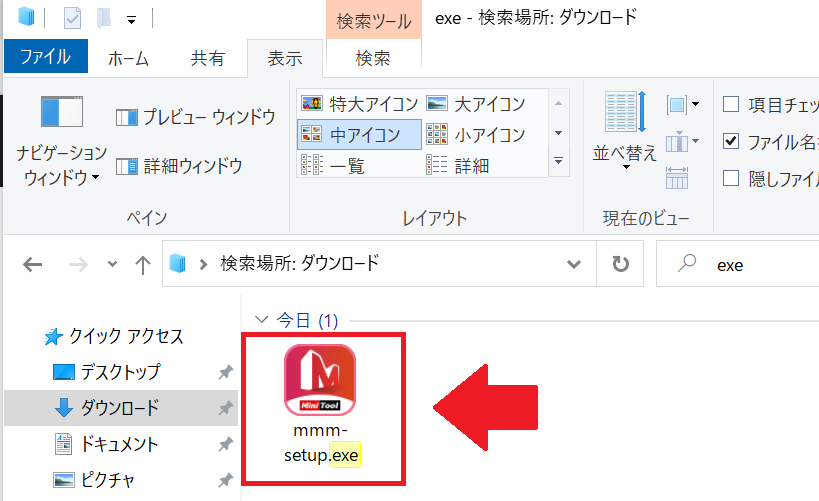
Task: Enable the 項目チェック ボックス checkbox
Action: [x=731, y=104]
